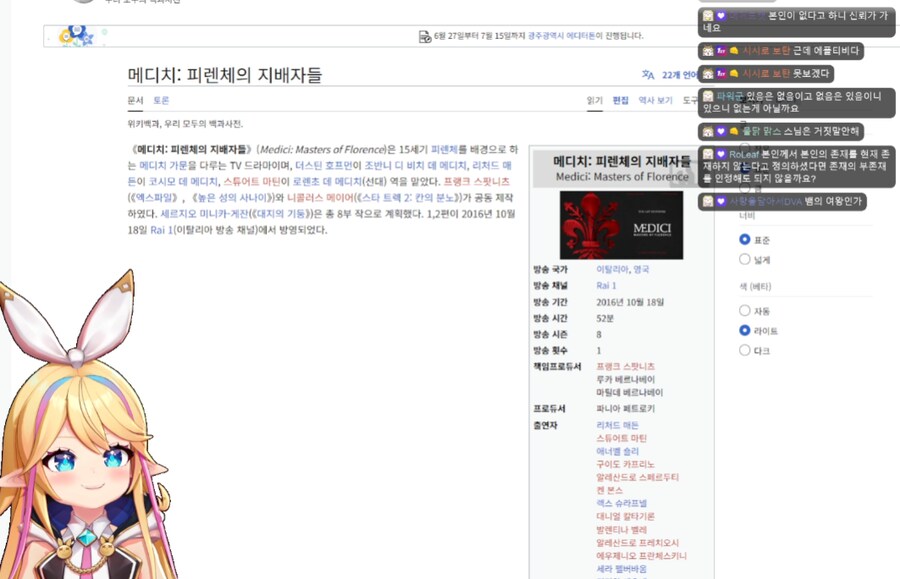Switch to the 토론 tab

click(161, 100)
